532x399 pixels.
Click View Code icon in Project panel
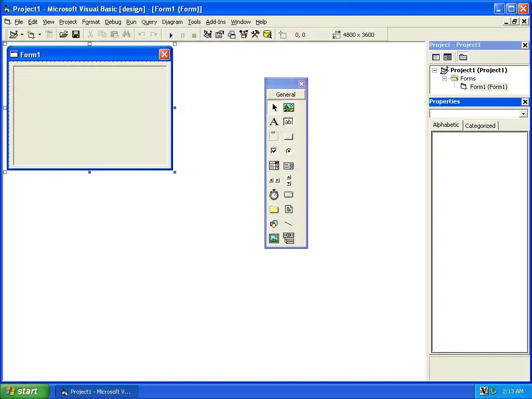pyautogui.click(x=436, y=57)
